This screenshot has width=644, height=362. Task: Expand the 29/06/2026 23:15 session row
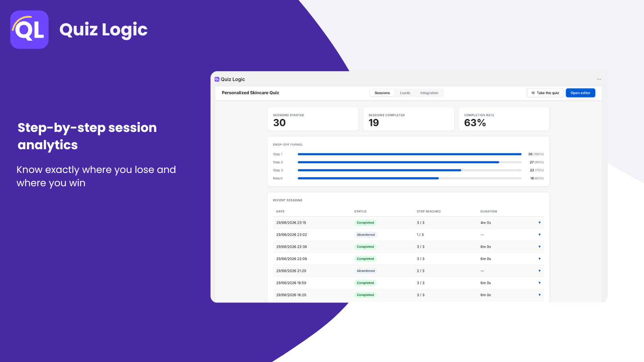tap(539, 222)
